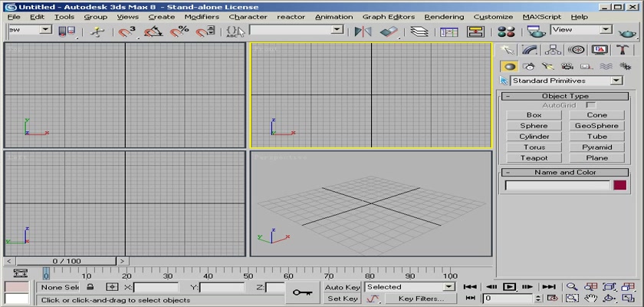
Task: Select the Lights category icon
Action: pos(548,66)
